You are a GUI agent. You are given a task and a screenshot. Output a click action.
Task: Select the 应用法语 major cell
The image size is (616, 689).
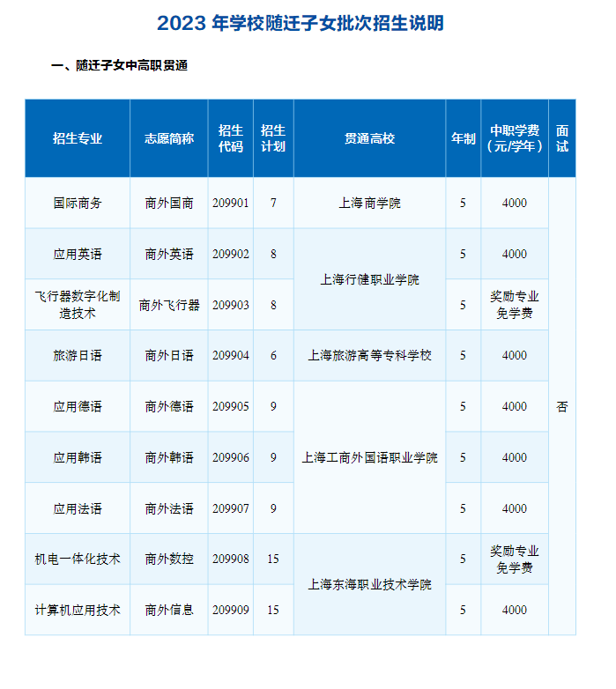tap(78, 508)
